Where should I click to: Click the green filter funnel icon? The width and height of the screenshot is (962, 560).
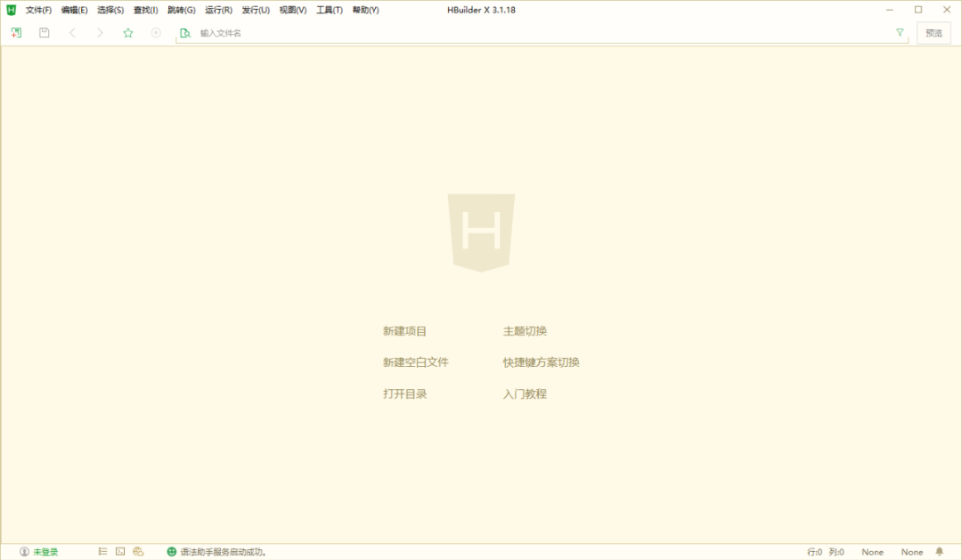900,33
